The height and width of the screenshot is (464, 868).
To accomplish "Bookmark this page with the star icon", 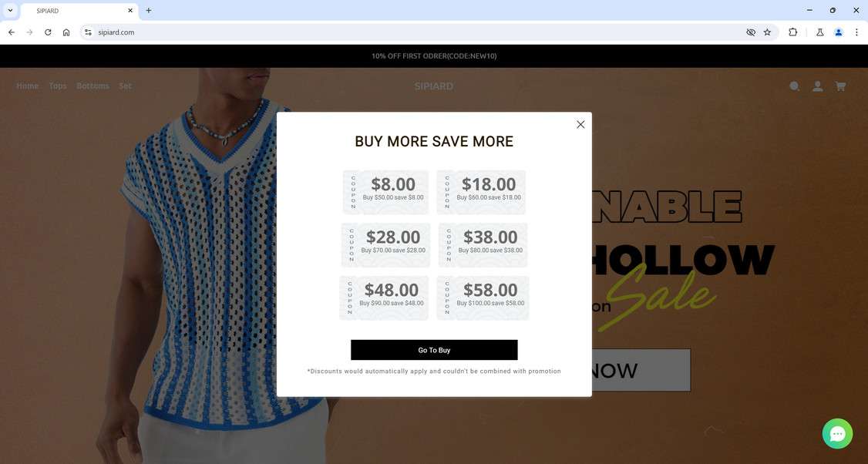I will point(767,32).
